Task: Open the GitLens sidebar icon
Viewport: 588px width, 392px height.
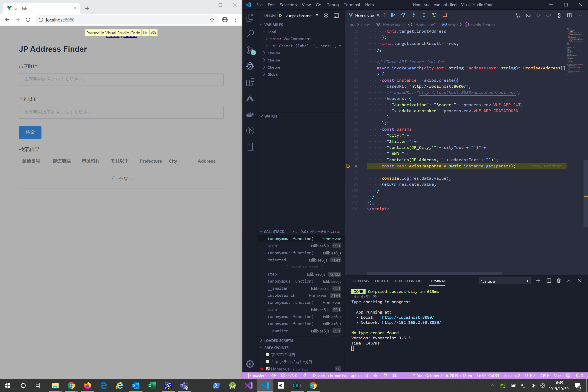Action: click(250, 130)
